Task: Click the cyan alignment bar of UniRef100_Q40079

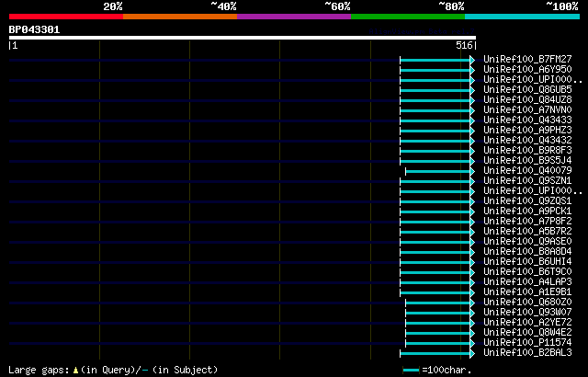Action: pyautogui.click(x=438, y=171)
